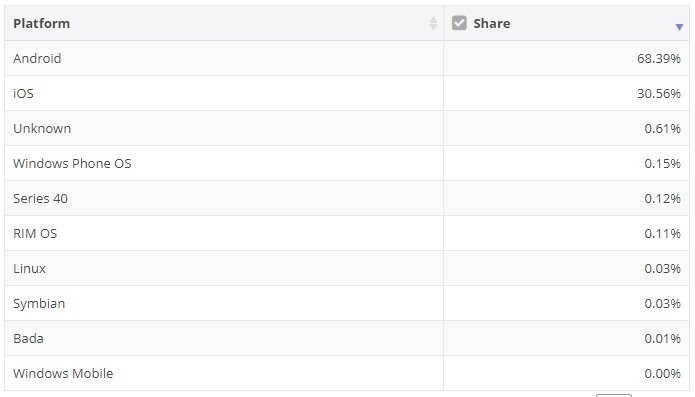Select the Series 40 row
This screenshot has width=695, height=397.
pos(347,198)
